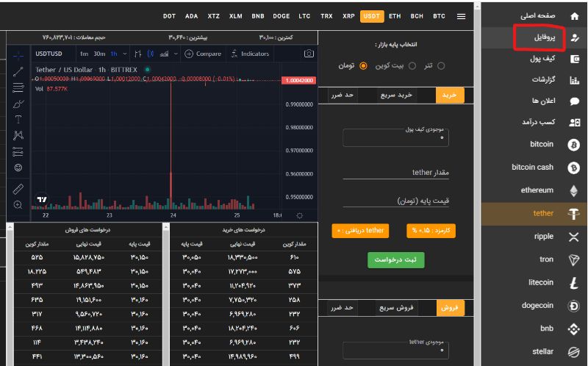Click the bnb diamond icon
This screenshot has width=588, height=366.
(x=574, y=329)
